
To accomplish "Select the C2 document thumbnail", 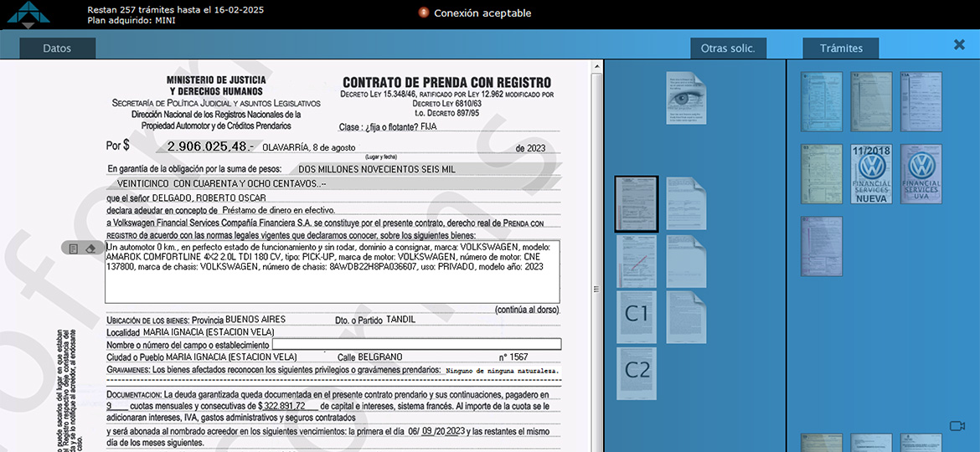I will 637,373.
